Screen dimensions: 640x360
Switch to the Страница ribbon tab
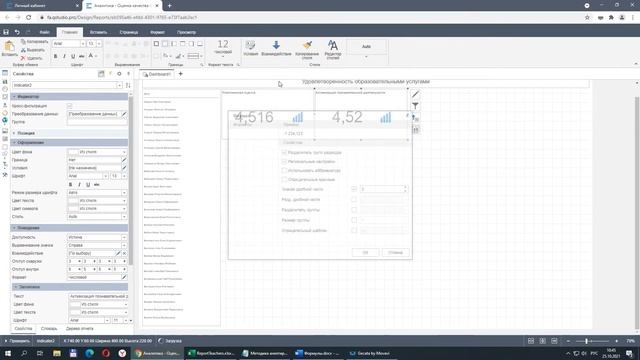click(129, 32)
